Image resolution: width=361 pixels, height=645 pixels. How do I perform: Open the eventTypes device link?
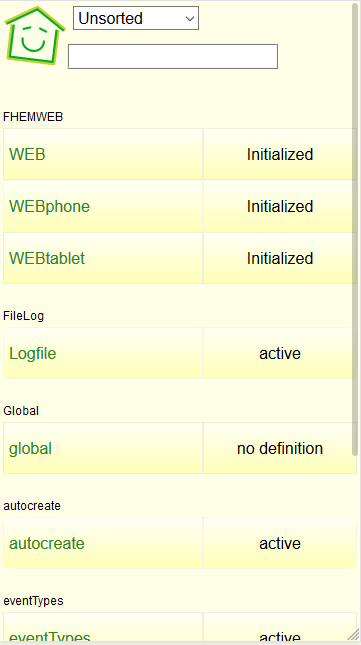50,637
